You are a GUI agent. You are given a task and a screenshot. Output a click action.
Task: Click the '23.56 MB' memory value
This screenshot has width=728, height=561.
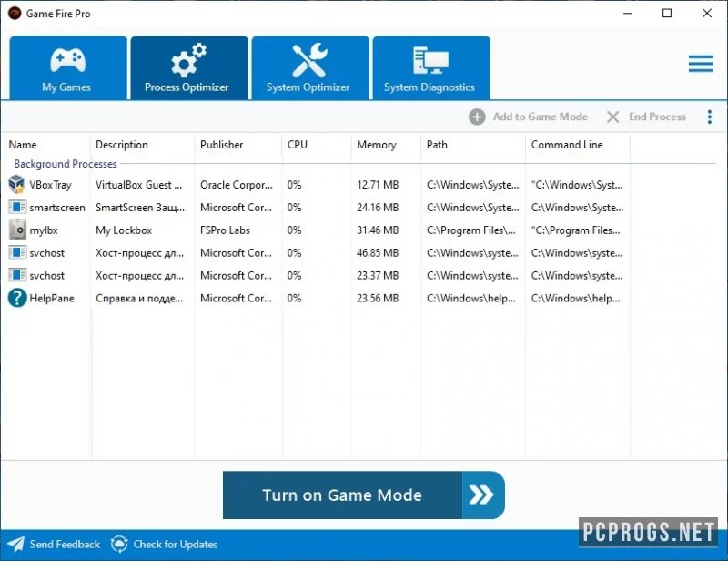click(378, 299)
